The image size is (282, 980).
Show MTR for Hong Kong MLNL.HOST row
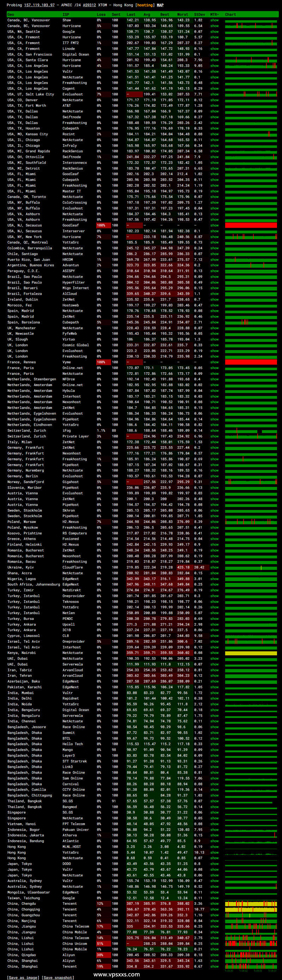click(x=215, y=846)
